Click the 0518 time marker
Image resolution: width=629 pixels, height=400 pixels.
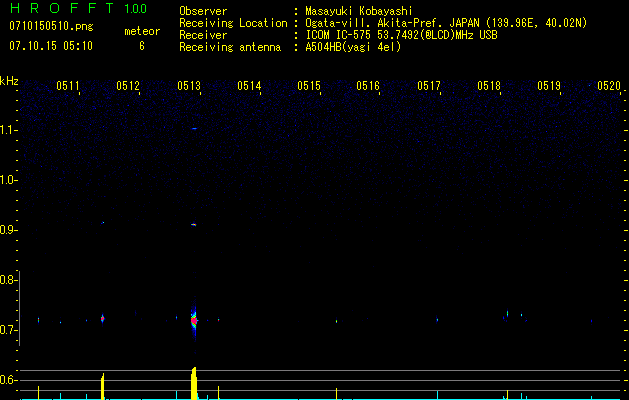tap(489, 86)
